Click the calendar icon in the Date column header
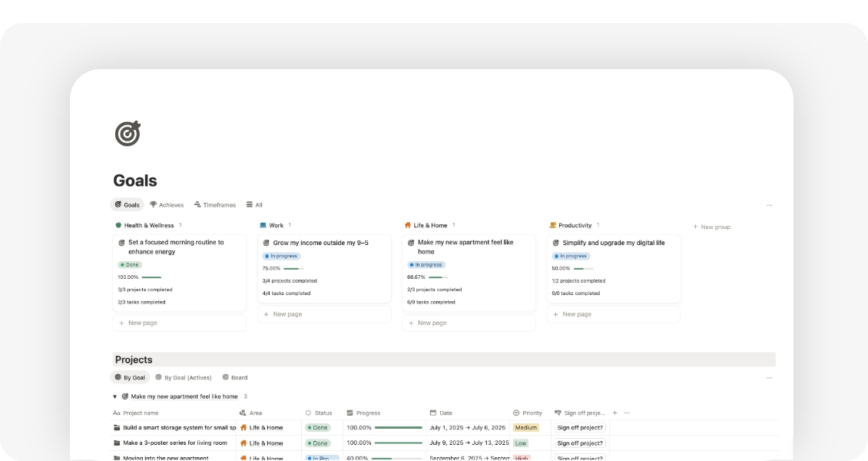This screenshot has width=868, height=461. click(433, 413)
